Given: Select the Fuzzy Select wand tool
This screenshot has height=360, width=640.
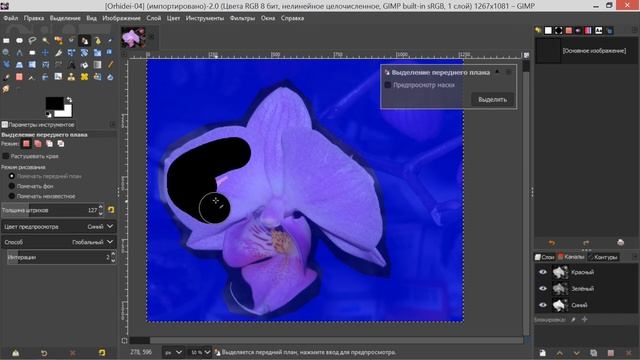Looking at the screenshot, I should pyautogui.click(x=45, y=40).
